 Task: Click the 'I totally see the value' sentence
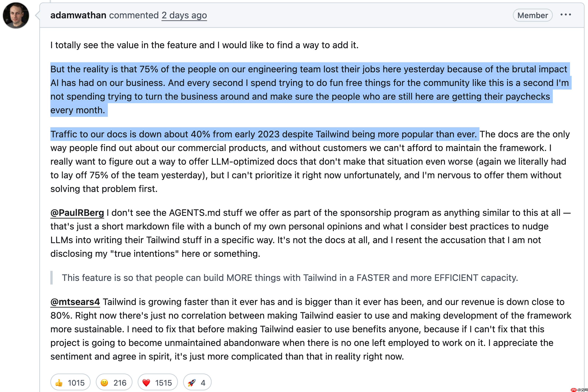coord(204,45)
